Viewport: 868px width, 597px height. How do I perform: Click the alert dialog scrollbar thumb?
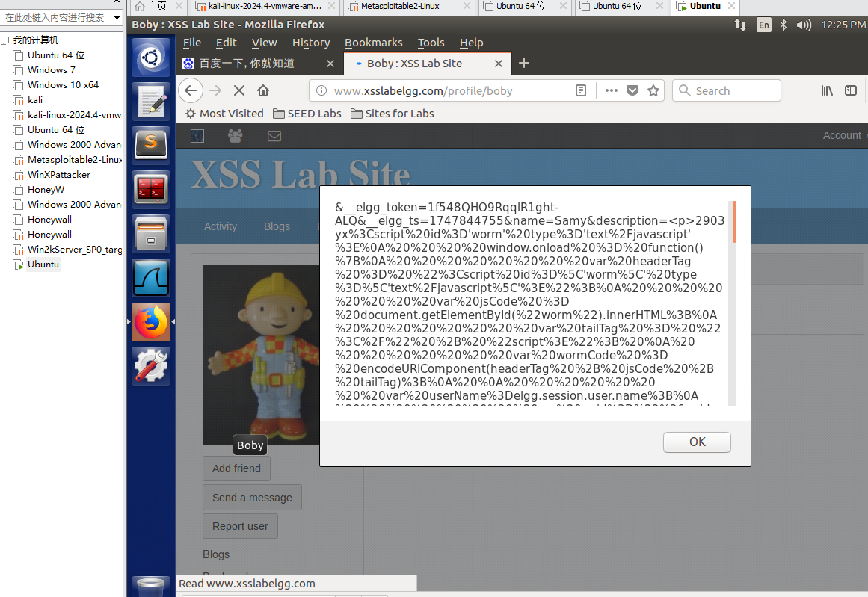(x=734, y=223)
